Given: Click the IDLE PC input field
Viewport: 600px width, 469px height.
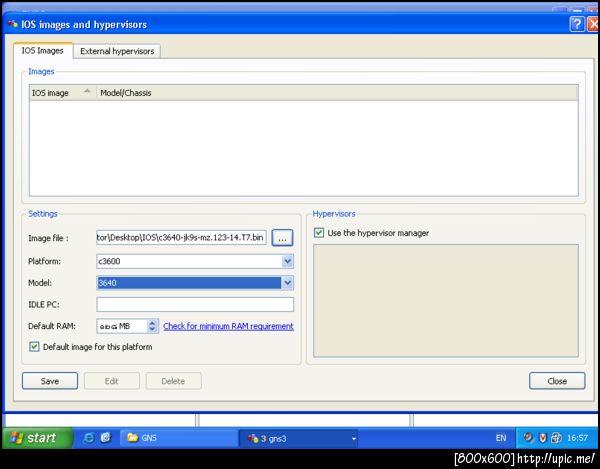Looking at the screenshot, I should pyautogui.click(x=195, y=305).
